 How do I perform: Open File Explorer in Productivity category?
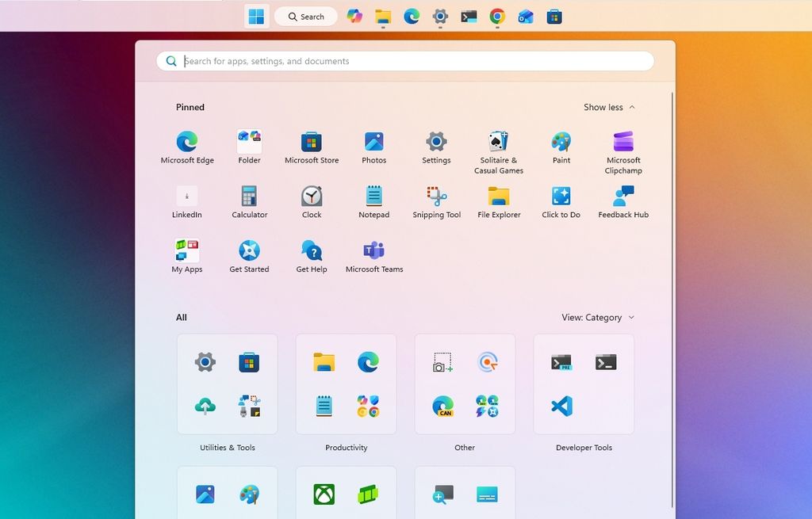click(324, 362)
